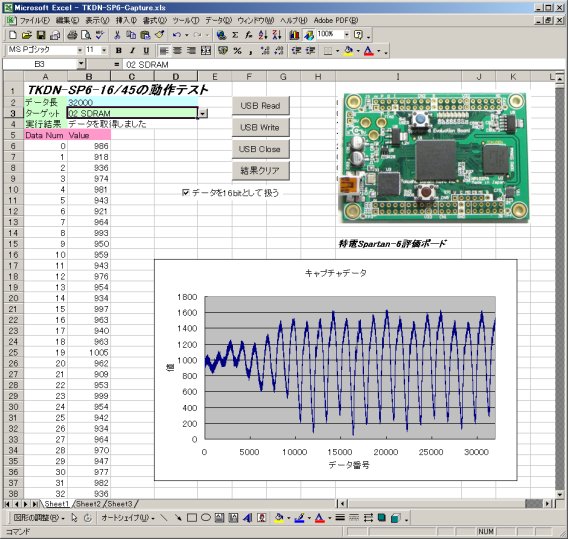Viewport: 568px width, 539px height.
Task: Toggle Align Left alignment
Action: [164, 51]
